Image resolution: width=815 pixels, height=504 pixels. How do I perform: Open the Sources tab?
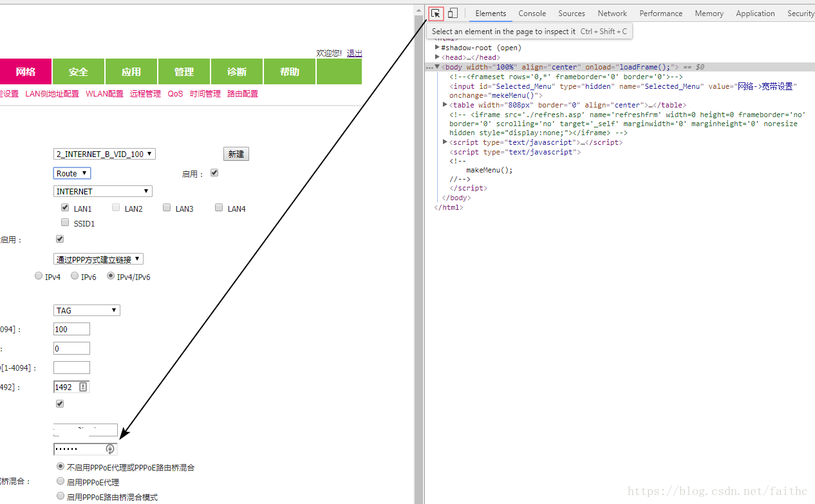572,13
